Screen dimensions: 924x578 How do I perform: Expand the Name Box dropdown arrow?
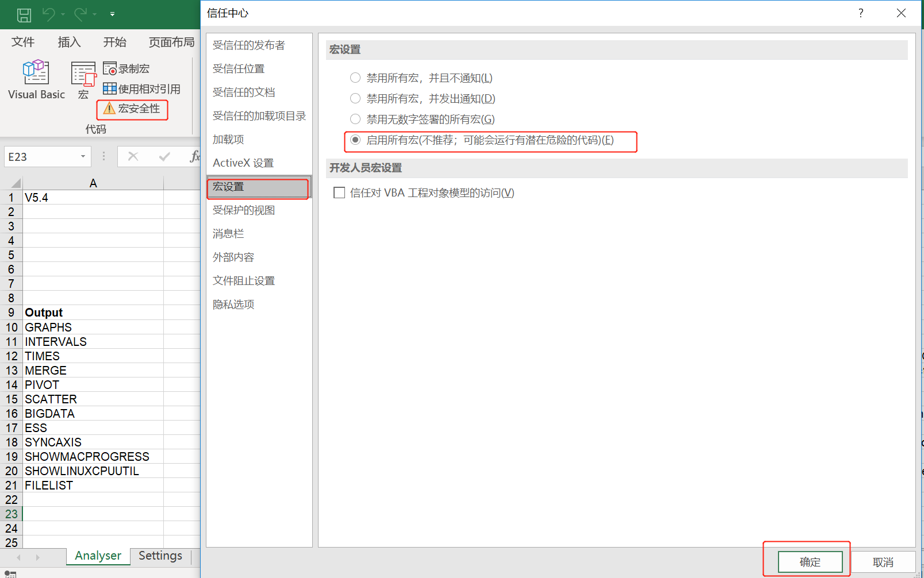83,157
